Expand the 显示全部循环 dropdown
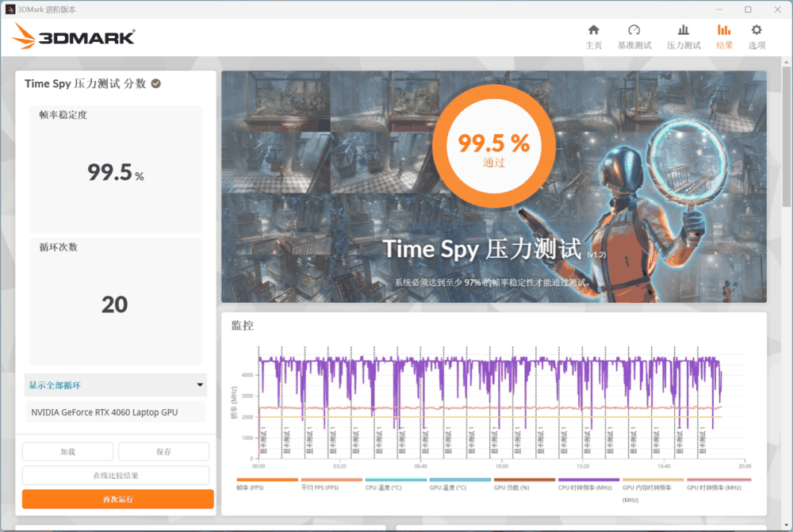Screen dimensions: 793x532 tap(115, 385)
